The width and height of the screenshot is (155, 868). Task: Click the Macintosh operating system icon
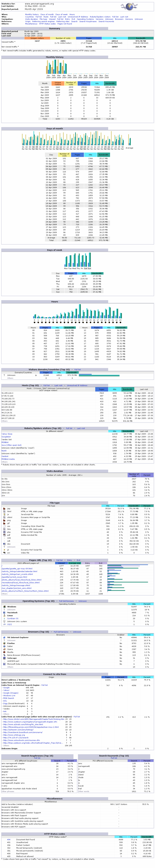point(4,612)
